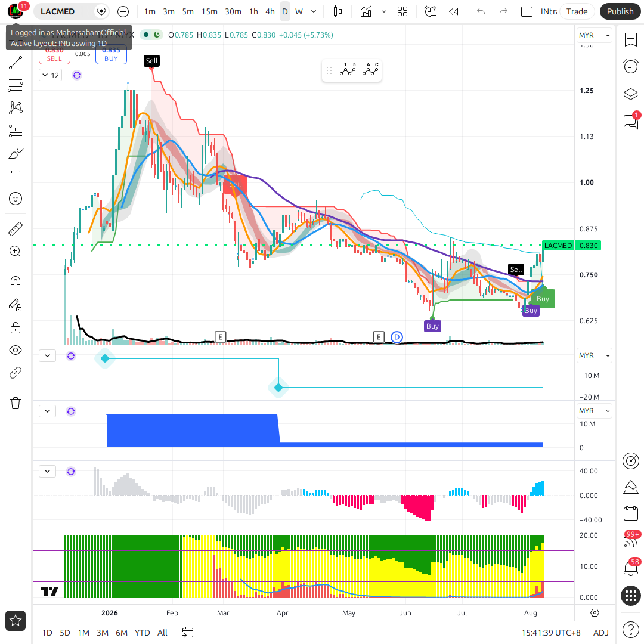Create an alert from the toolbar
Image resolution: width=644 pixels, height=644 pixels.
click(x=431, y=11)
